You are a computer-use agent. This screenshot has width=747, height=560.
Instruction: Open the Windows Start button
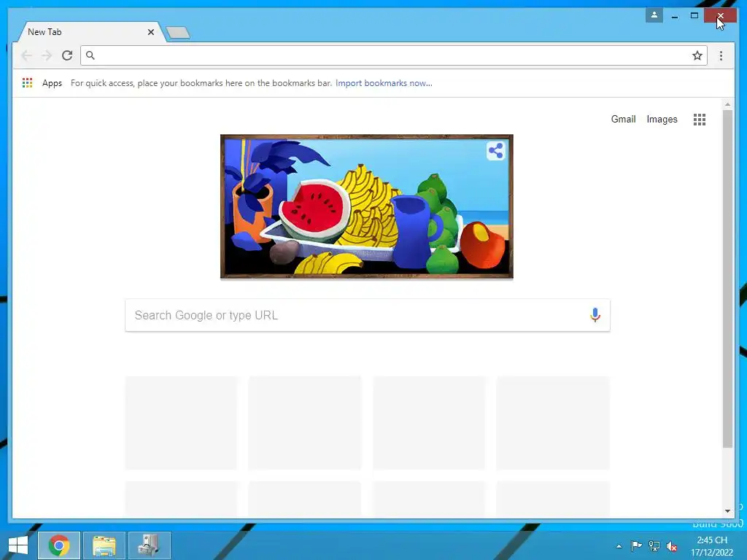click(18, 545)
